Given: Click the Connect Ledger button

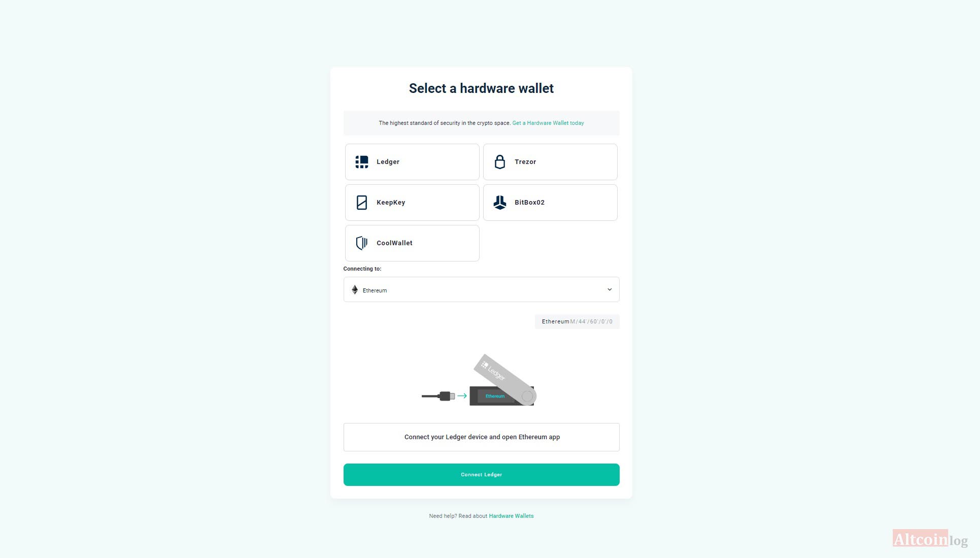Looking at the screenshot, I should pos(481,474).
